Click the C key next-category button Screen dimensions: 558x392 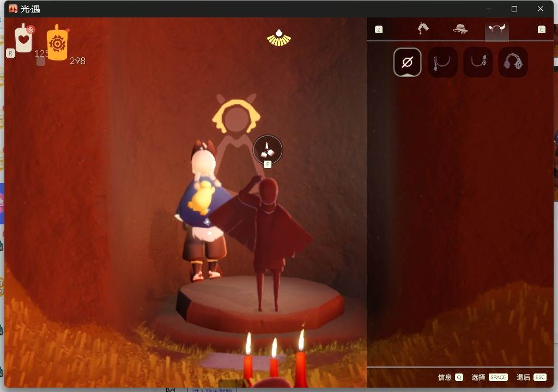click(x=541, y=29)
